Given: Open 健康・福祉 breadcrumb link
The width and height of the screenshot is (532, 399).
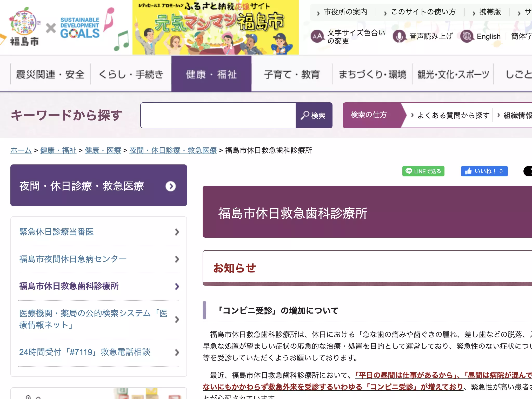Looking at the screenshot, I should click(58, 150).
